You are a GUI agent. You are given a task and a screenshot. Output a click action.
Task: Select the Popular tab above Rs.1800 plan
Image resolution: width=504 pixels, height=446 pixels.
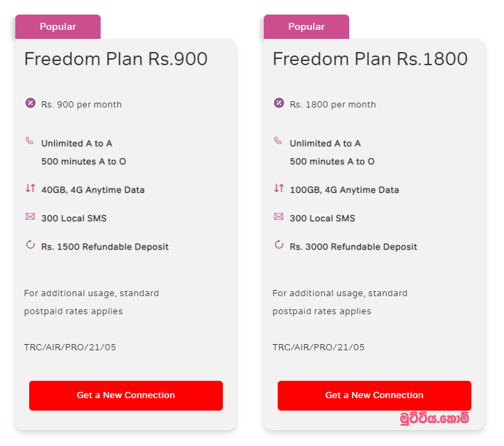click(x=306, y=26)
